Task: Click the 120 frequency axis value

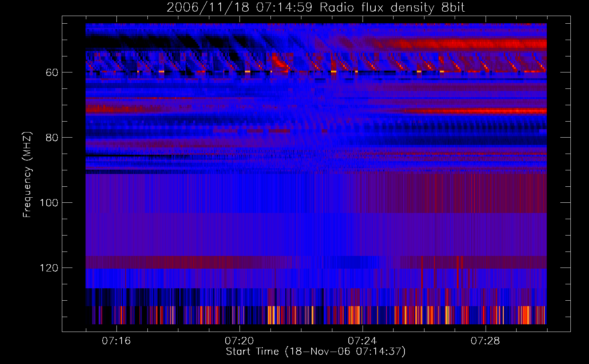Action: click(49, 268)
